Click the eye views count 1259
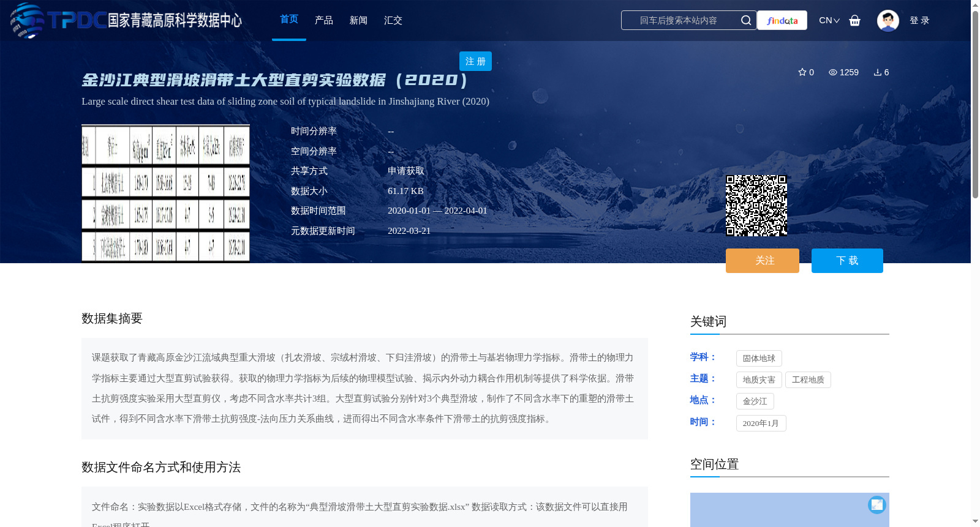The width and height of the screenshot is (980, 527). 843,72
